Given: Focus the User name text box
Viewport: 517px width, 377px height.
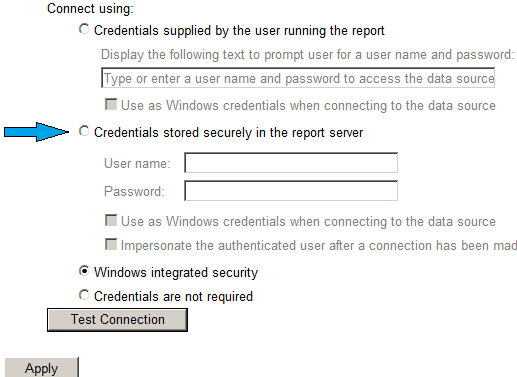Looking at the screenshot, I should (291, 163).
